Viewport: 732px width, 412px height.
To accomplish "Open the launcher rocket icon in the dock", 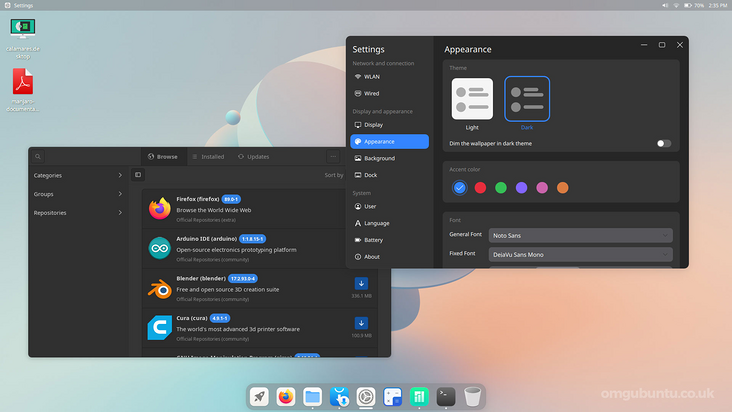I will (x=259, y=397).
